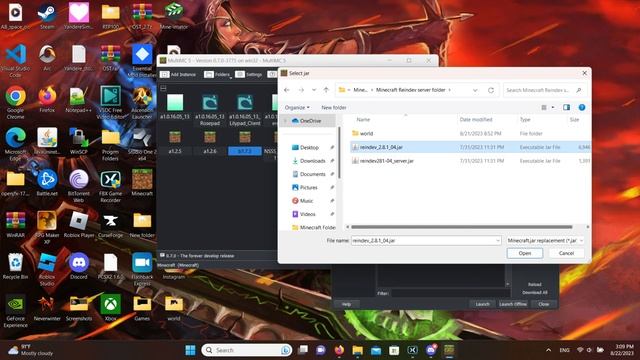Open the file type filter dropdown
Screen dimensions: 640x360
[545, 240]
